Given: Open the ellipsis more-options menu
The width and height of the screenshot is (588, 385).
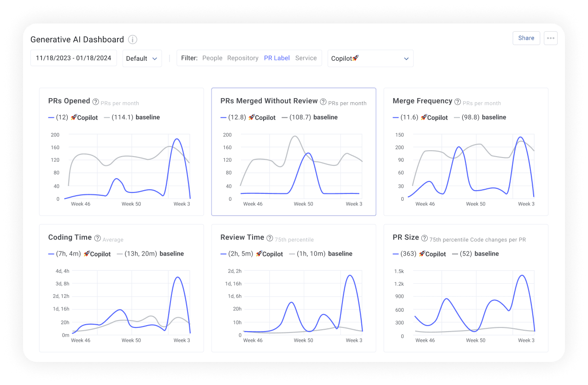Looking at the screenshot, I should click(551, 38).
